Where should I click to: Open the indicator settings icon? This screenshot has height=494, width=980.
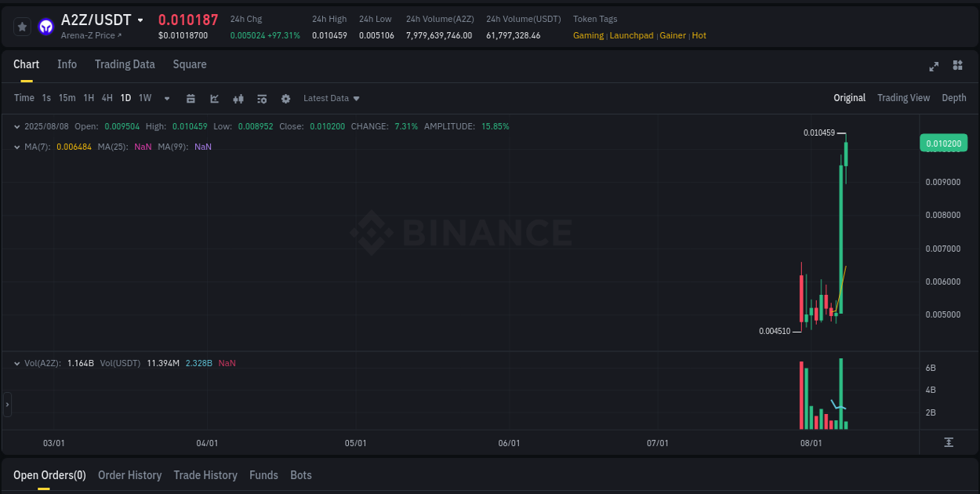(261, 98)
